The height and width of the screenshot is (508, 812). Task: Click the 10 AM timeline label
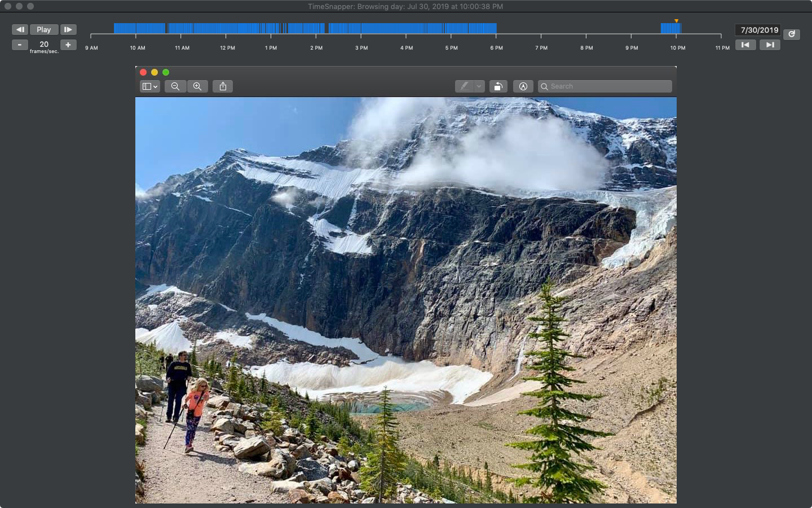click(x=138, y=48)
